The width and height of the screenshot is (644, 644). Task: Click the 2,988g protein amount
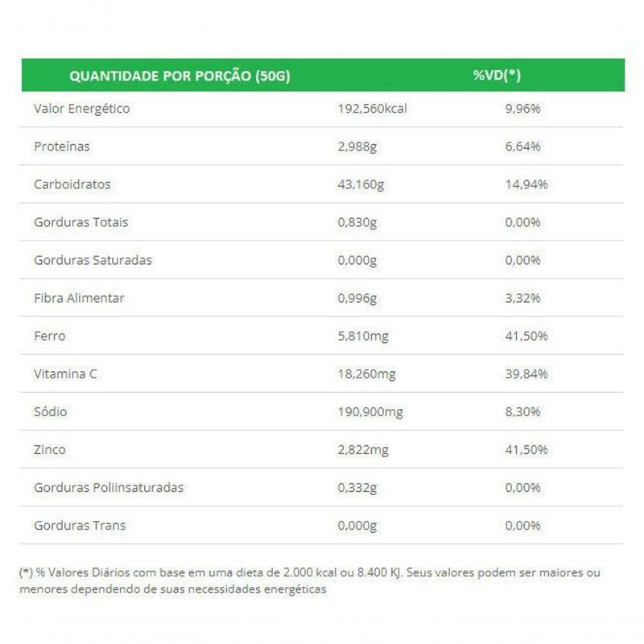click(x=357, y=147)
